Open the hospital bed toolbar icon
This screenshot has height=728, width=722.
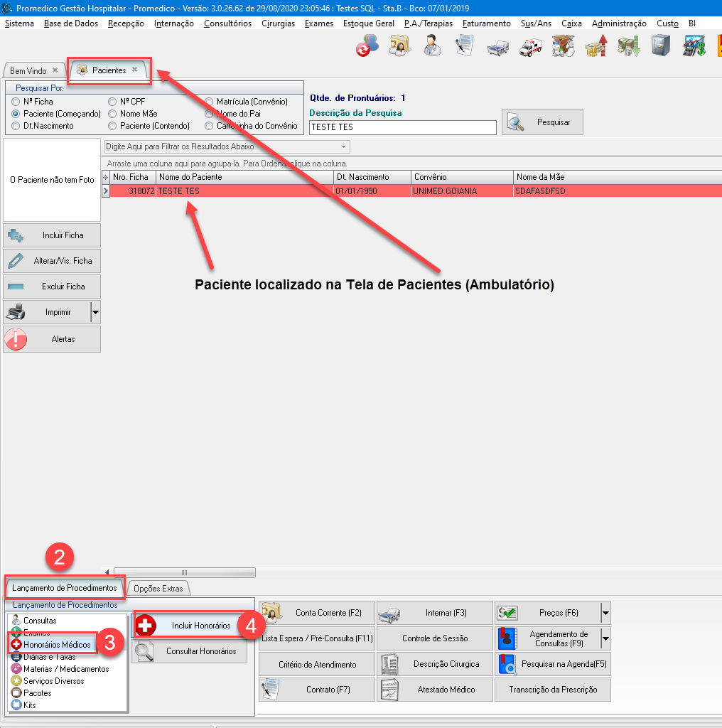(497, 45)
